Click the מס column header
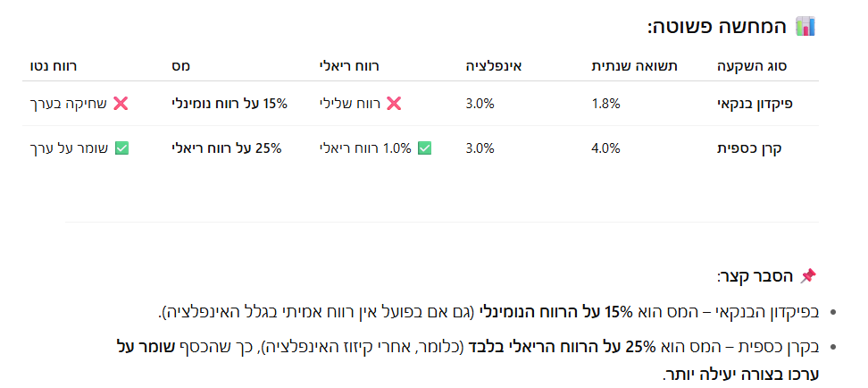 click(x=180, y=66)
